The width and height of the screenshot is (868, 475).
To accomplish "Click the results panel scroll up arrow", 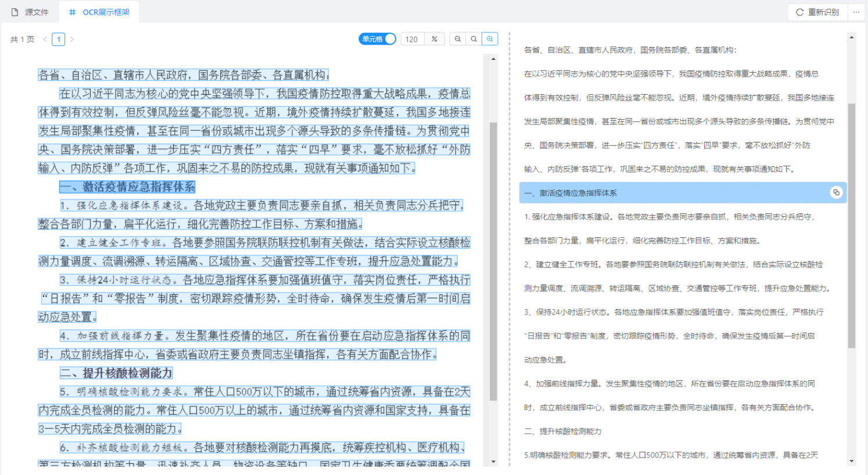I will pyautogui.click(x=852, y=37).
